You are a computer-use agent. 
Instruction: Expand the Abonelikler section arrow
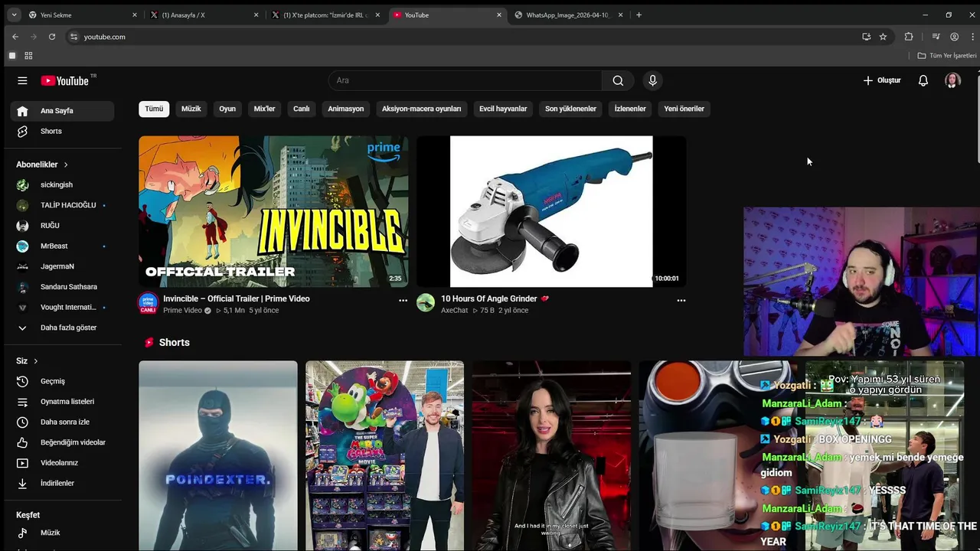(x=66, y=165)
